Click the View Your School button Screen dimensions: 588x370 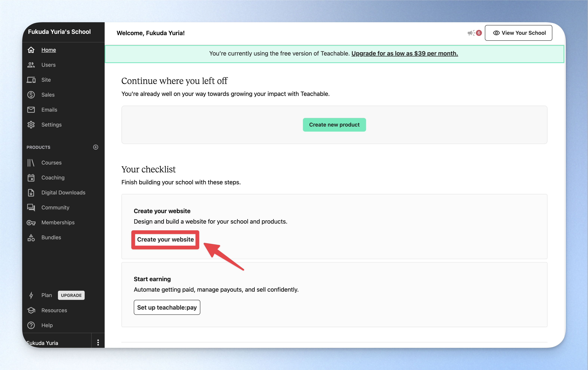tap(518, 33)
